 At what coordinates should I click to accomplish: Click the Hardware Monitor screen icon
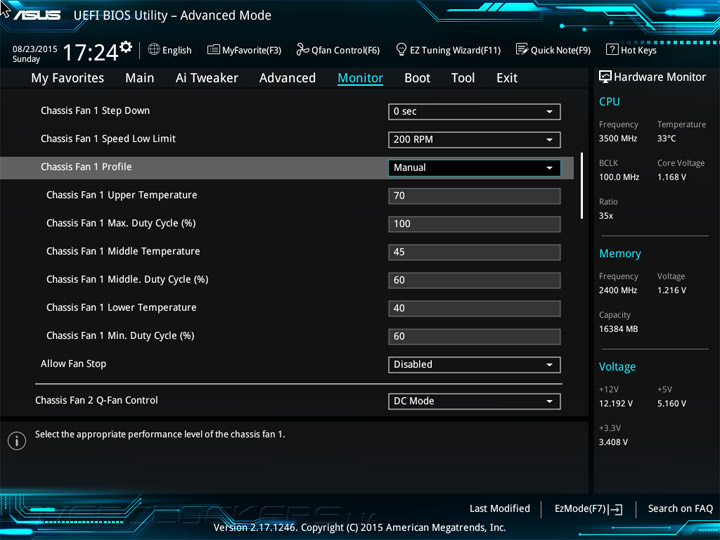[x=605, y=77]
